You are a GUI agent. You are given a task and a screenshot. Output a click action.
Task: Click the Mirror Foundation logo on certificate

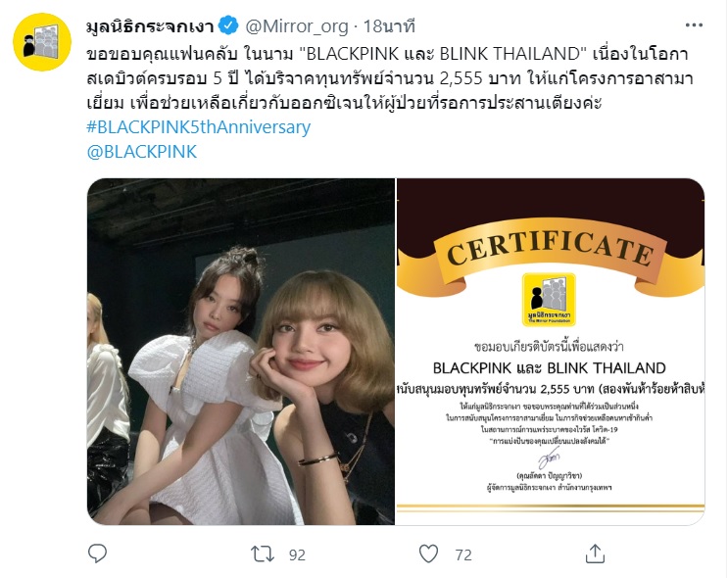tap(549, 299)
